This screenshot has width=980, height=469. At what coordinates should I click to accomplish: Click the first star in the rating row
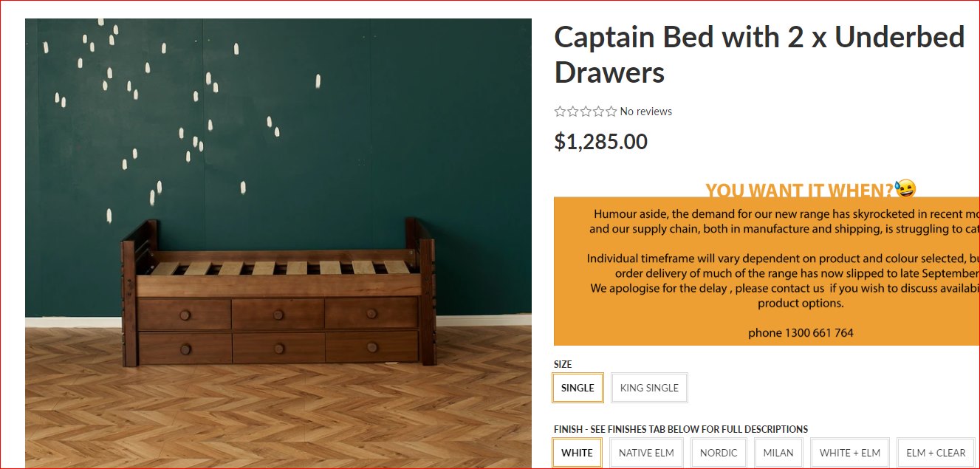560,112
